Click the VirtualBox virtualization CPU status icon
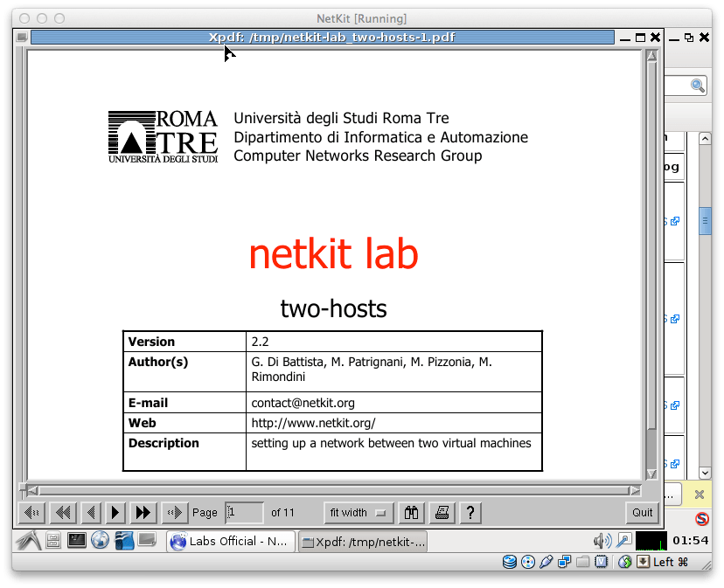The image size is (724, 588). point(602,562)
